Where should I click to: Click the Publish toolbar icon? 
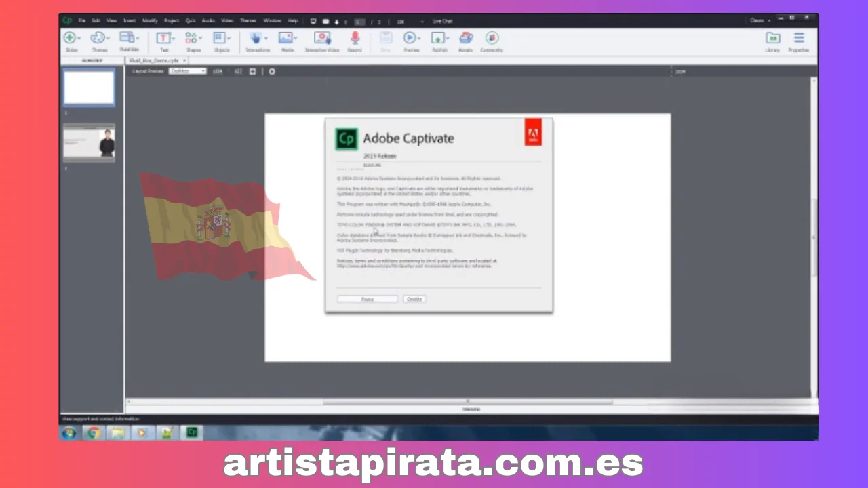coord(438,38)
